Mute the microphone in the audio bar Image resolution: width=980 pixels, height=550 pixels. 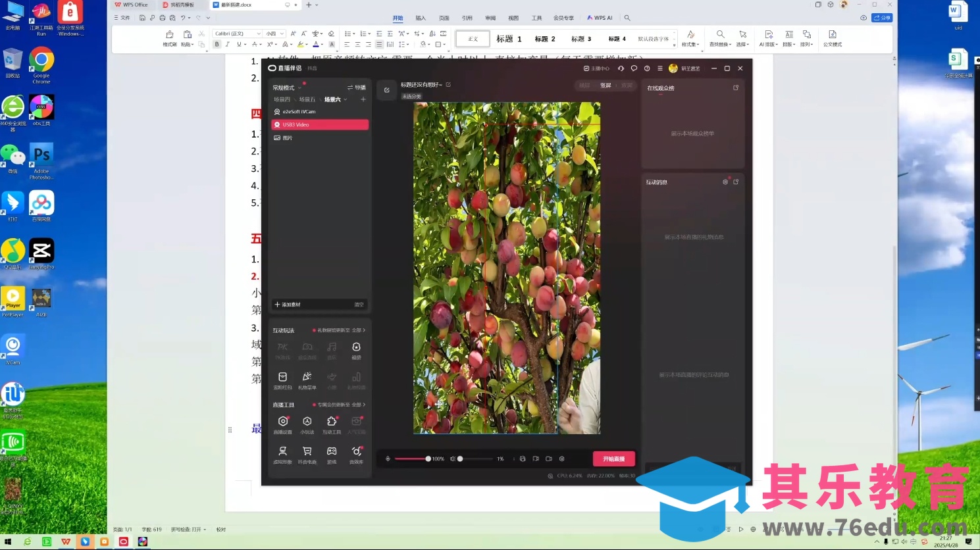(388, 459)
